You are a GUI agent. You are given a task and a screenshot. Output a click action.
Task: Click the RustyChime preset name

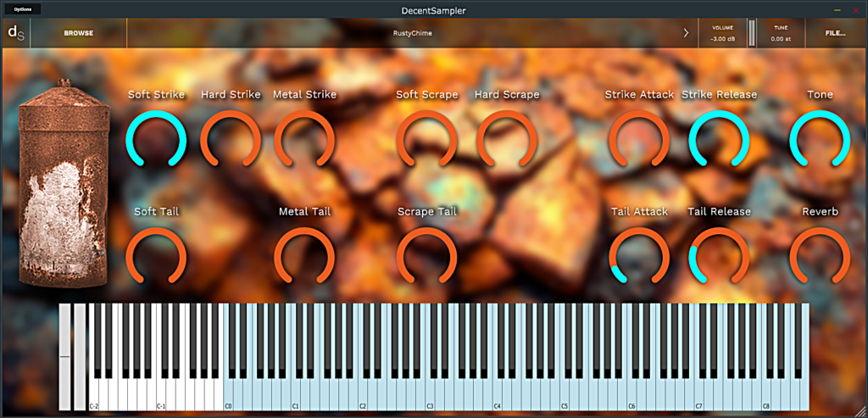point(413,33)
